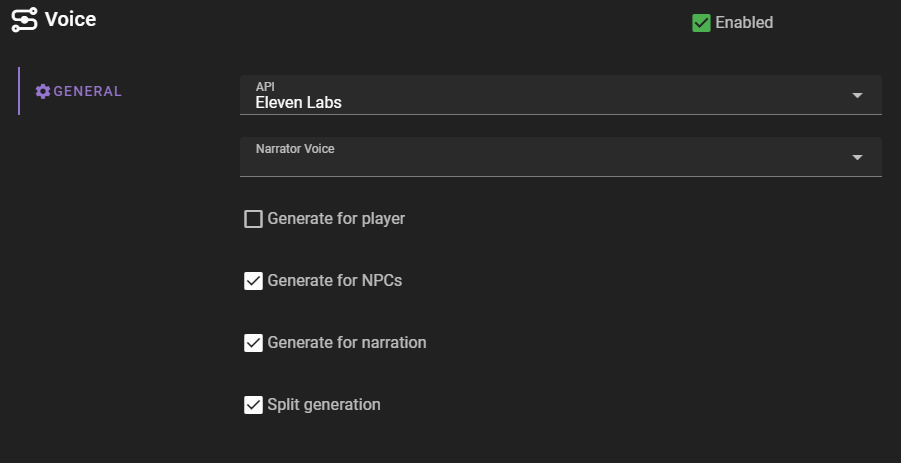
Task: Turn off the Split generation checkbox
Action: (x=253, y=405)
